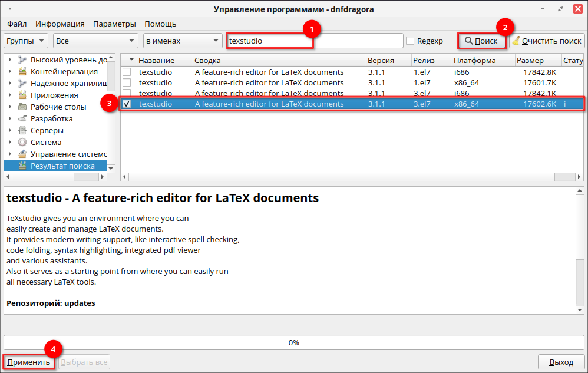This screenshot has height=373, width=588.
Task: Close the dnfdragora window
Action: (578, 9)
